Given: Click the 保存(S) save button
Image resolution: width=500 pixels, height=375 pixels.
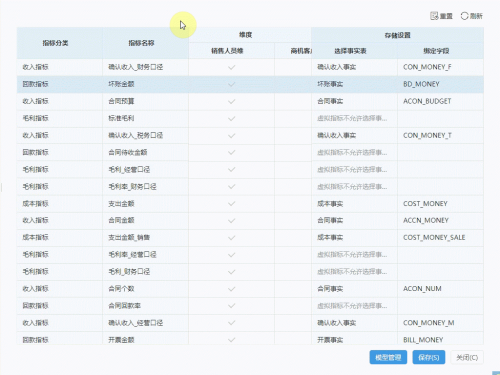Looking at the screenshot, I should 429,357.
